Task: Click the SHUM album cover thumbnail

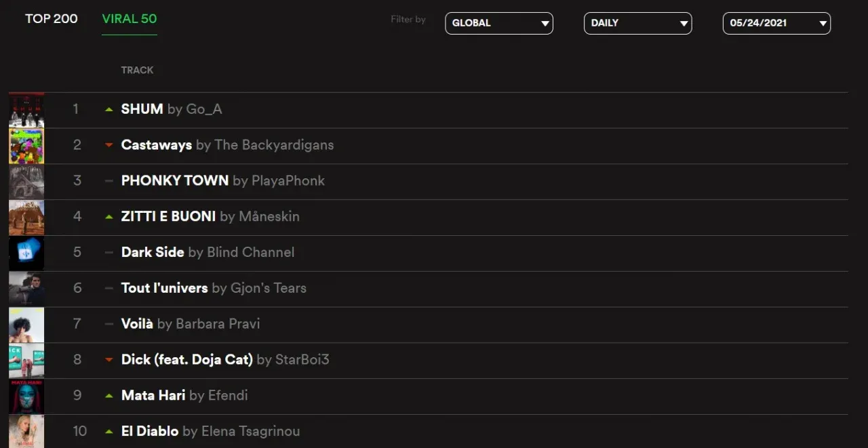Action: tap(26, 110)
